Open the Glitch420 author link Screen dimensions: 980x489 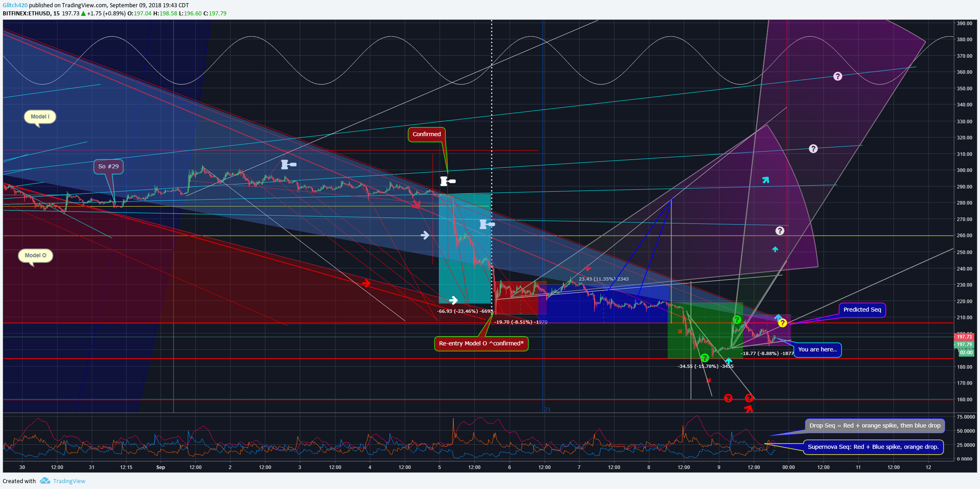[15, 5]
